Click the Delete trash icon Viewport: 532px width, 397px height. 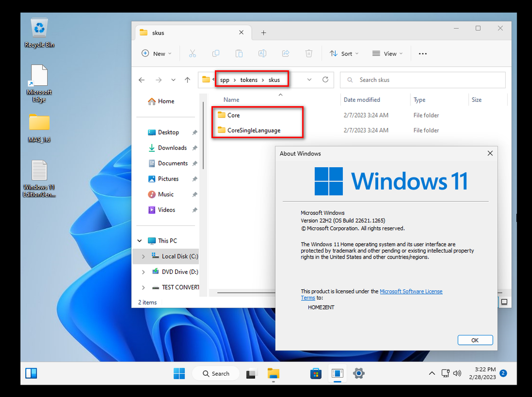point(309,53)
